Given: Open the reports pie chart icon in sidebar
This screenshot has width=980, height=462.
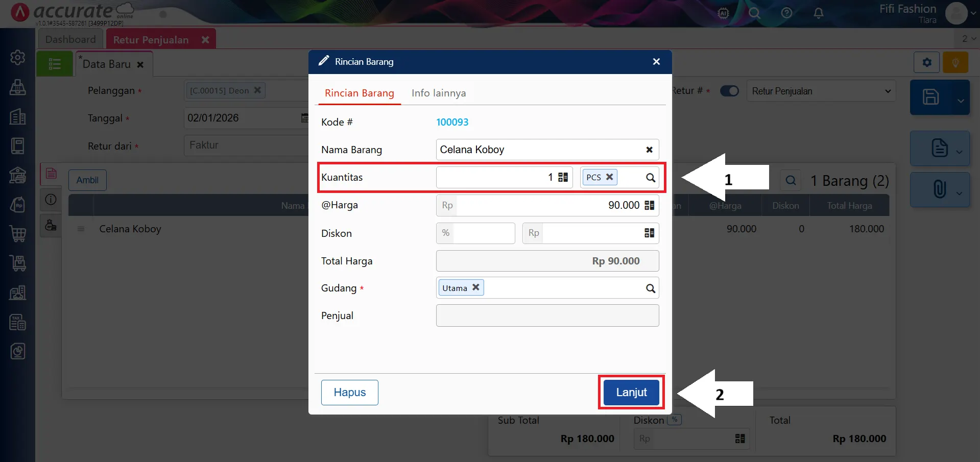Looking at the screenshot, I should click(18, 351).
